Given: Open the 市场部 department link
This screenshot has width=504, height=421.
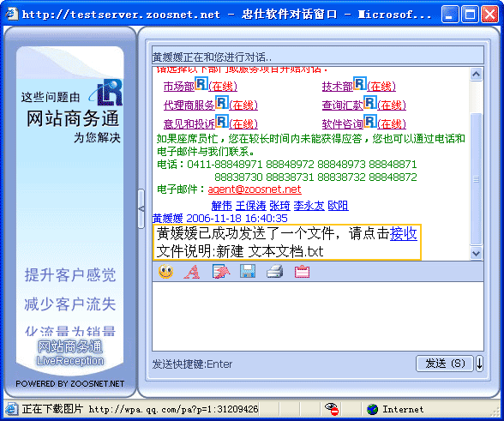Looking at the screenshot, I should 178,87.
